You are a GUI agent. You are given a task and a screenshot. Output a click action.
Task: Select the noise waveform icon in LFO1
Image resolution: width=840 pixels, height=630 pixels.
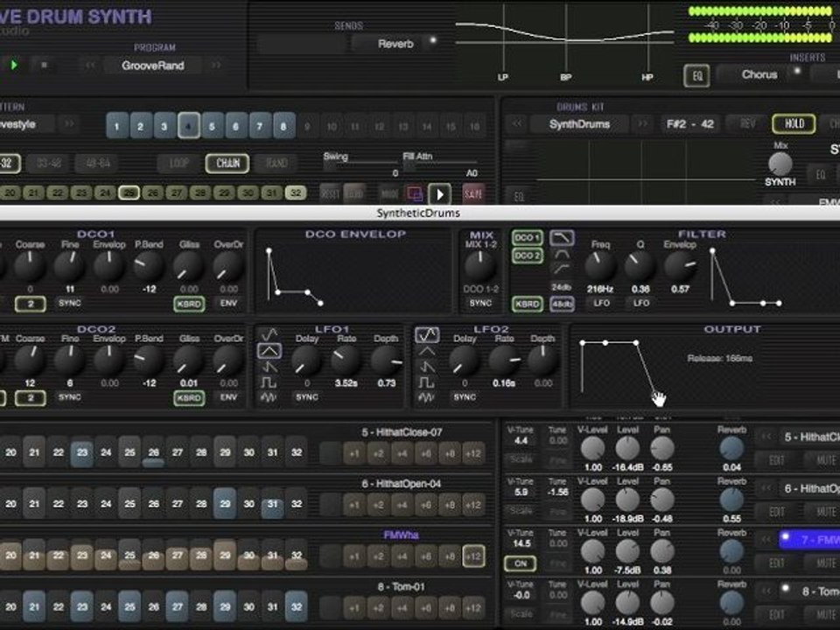pyautogui.click(x=269, y=398)
